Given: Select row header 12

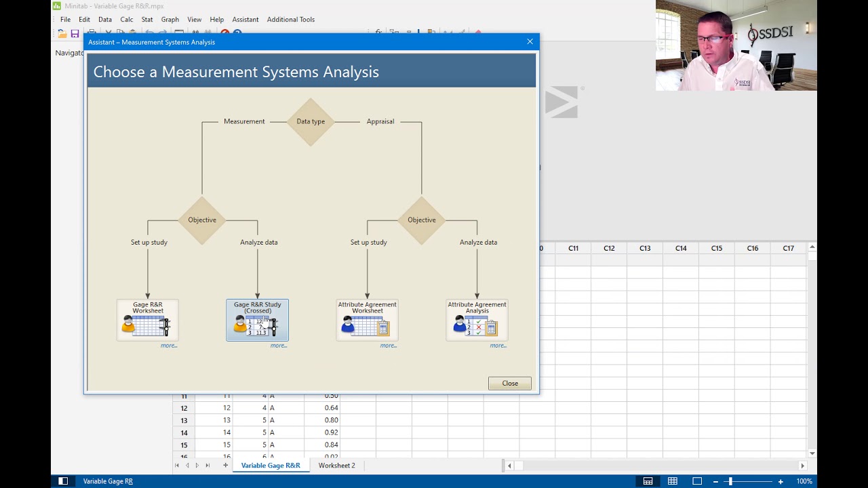Looking at the screenshot, I should [184, 408].
